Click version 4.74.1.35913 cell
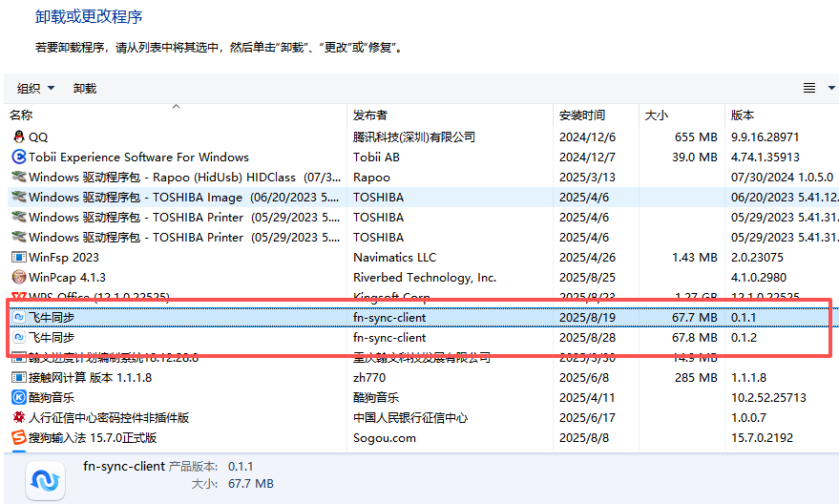This screenshot has width=839, height=504. [766, 157]
